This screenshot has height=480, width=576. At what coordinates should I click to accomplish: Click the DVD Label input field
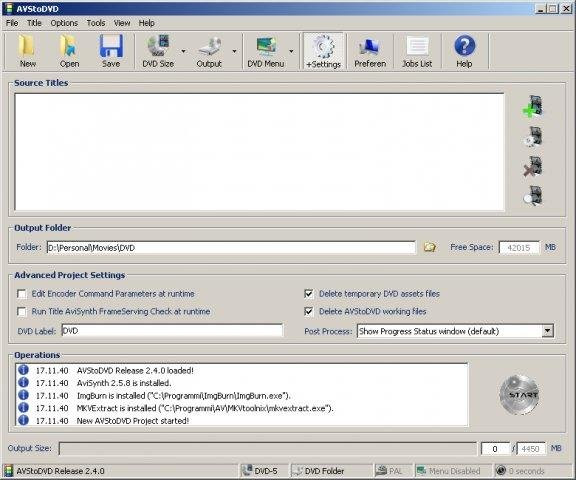pos(172,331)
